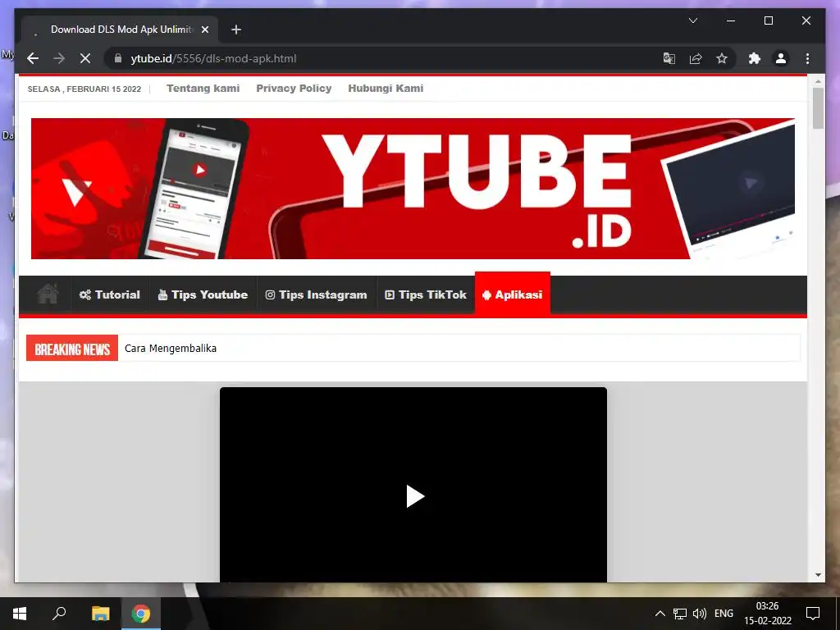This screenshot has height=630, width=840.
Task: Open the Windows Start menu
Action: click(20, 614)
